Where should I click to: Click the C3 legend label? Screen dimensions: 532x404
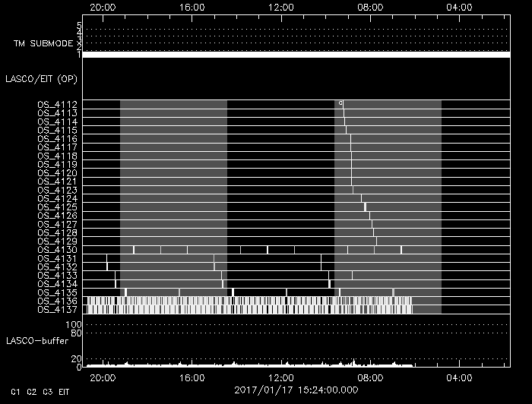(47, 392)
